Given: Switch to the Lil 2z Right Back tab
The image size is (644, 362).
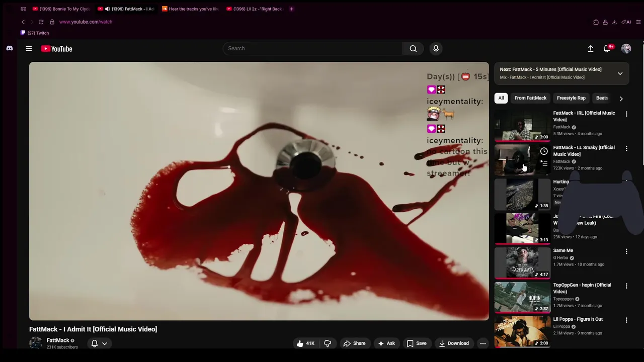Looking at the screenshot, I should (x=255, y=9).
